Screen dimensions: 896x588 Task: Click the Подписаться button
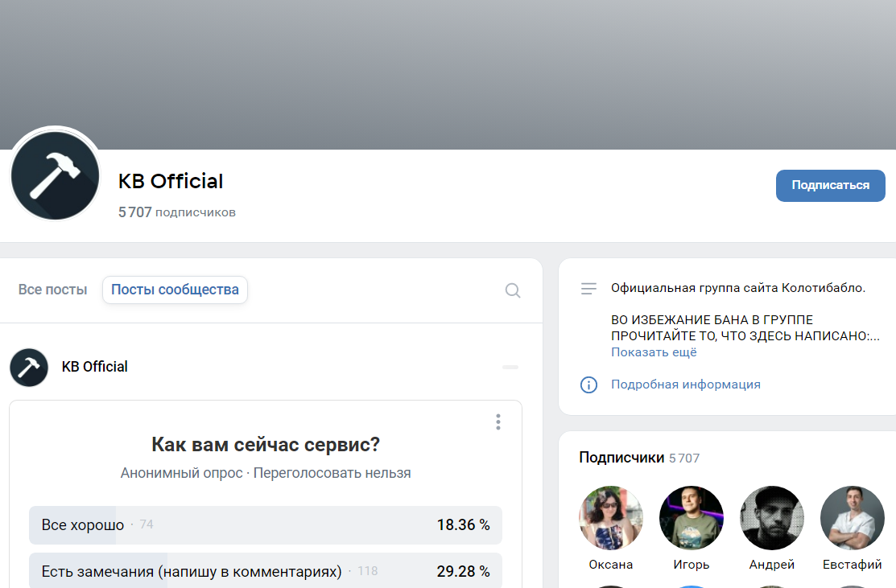point(830,186)
